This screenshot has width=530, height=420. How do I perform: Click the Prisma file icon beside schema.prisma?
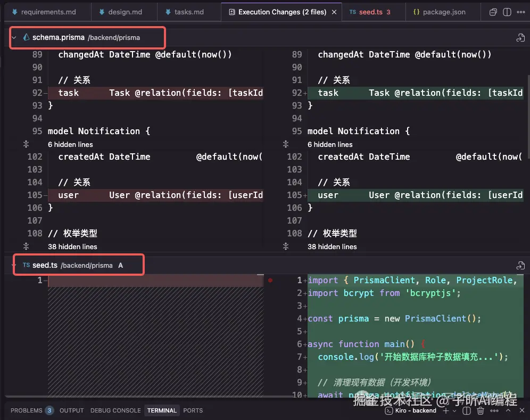(x=26, y=37)
